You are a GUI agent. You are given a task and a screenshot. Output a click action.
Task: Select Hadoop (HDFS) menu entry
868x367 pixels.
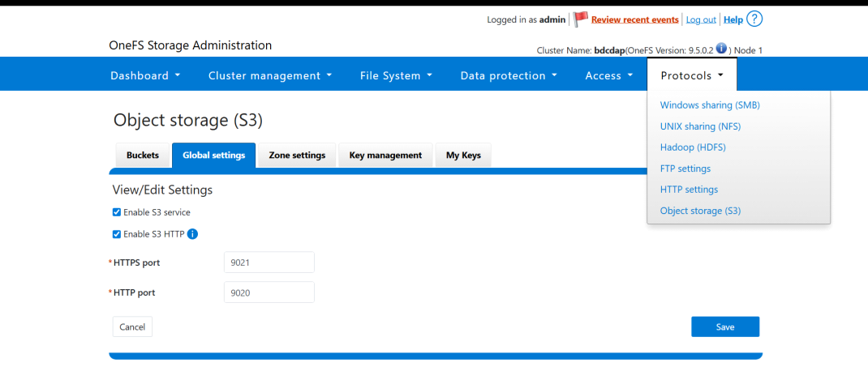tap(693, 147)
